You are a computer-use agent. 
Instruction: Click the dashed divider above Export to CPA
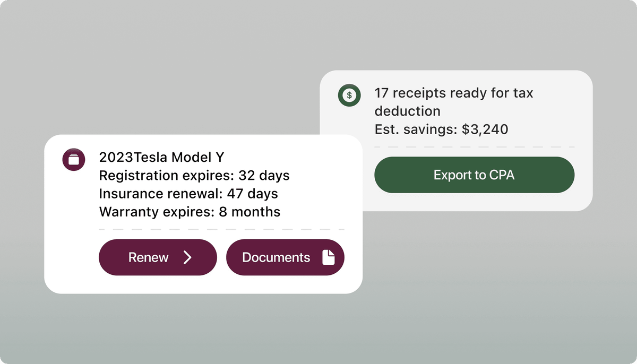474,146
